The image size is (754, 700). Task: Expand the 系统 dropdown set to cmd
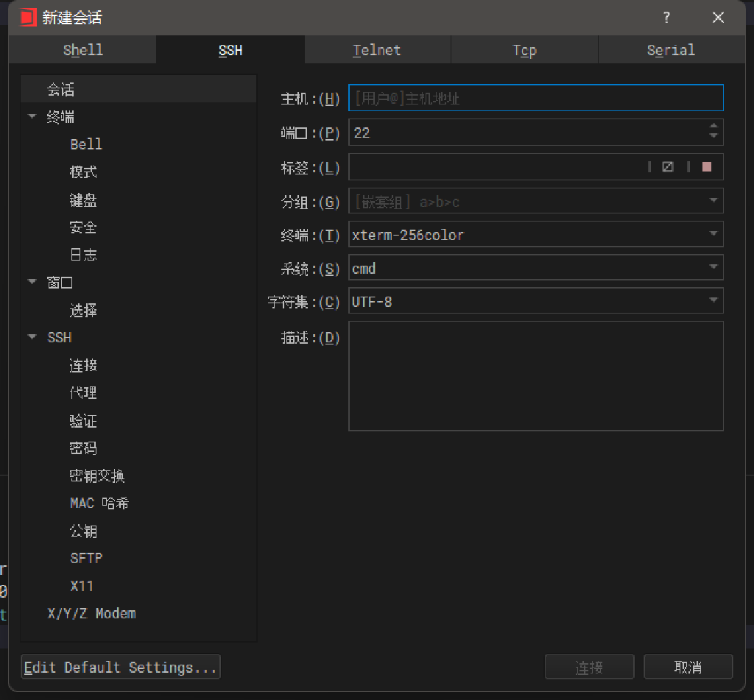coord(713,267)
